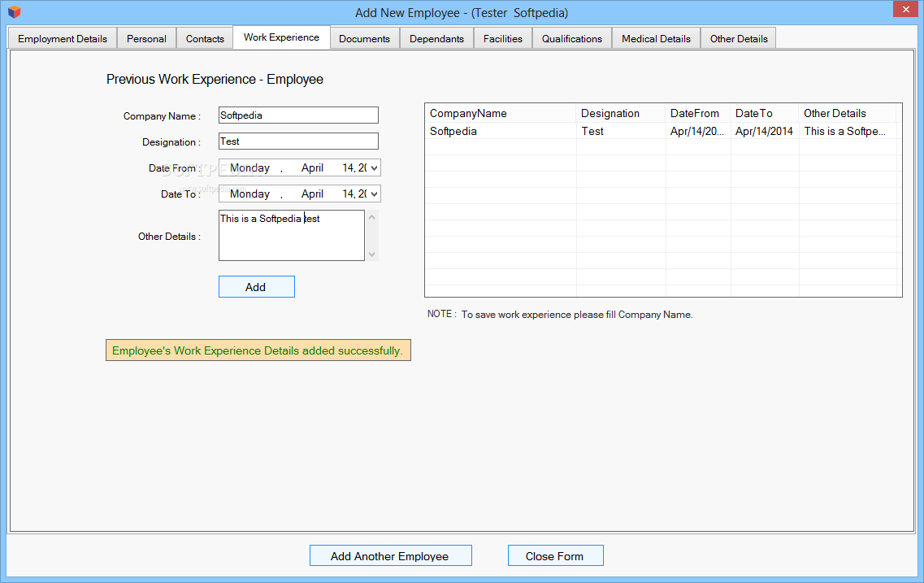Image resolution: width=924 pixels, height=583 pixels.
Task: Close the Add New Employee window
Action: [x=905, y=9]
